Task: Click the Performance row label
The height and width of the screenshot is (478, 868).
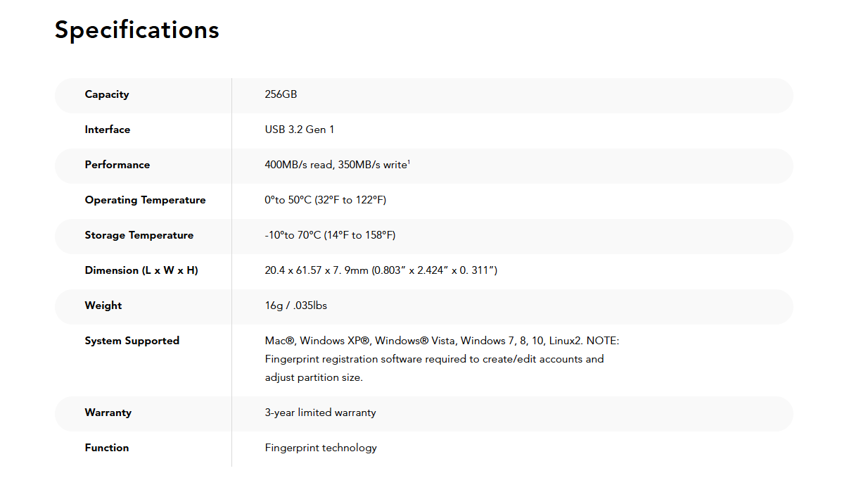Action: coord(117,165)
